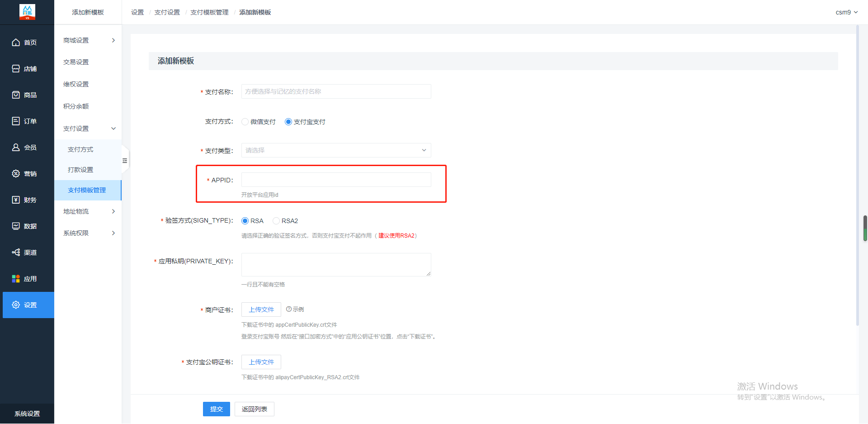
Task: Click 支付模板管理 in the breadcrumb
Action: coord(209,12)
